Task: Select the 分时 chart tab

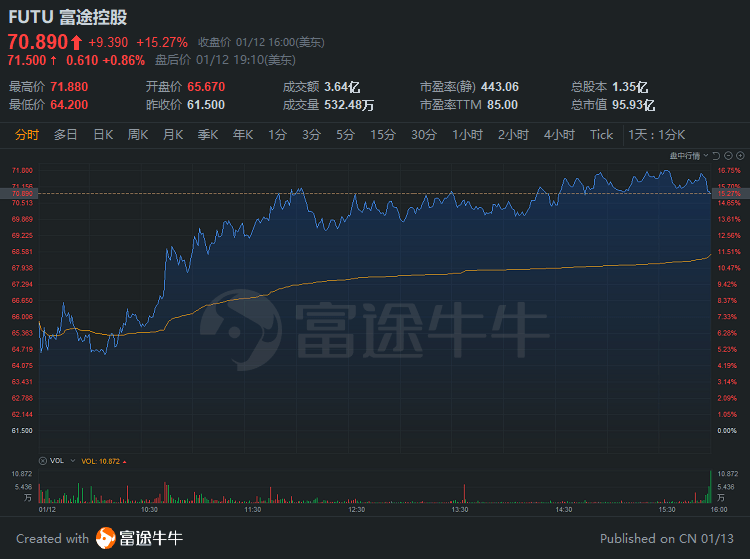Action: (27, 135)
